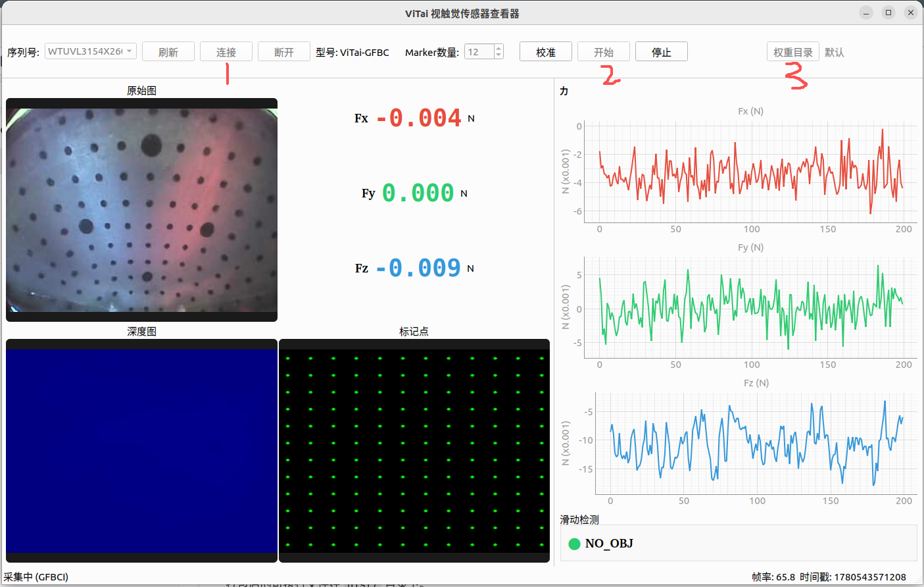Click the 连接 connect button
The height and width of the screenshot is (587, 924).
coord(226,52)
